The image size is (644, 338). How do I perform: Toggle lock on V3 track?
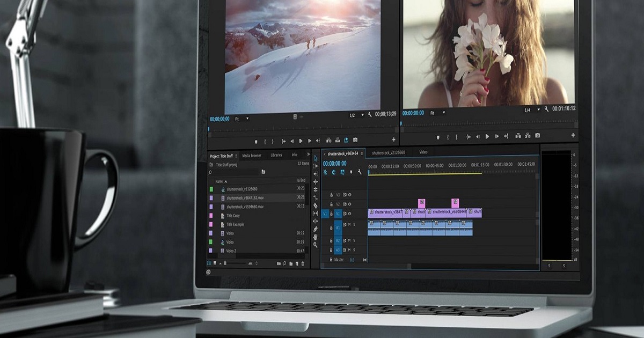[331, 195]
